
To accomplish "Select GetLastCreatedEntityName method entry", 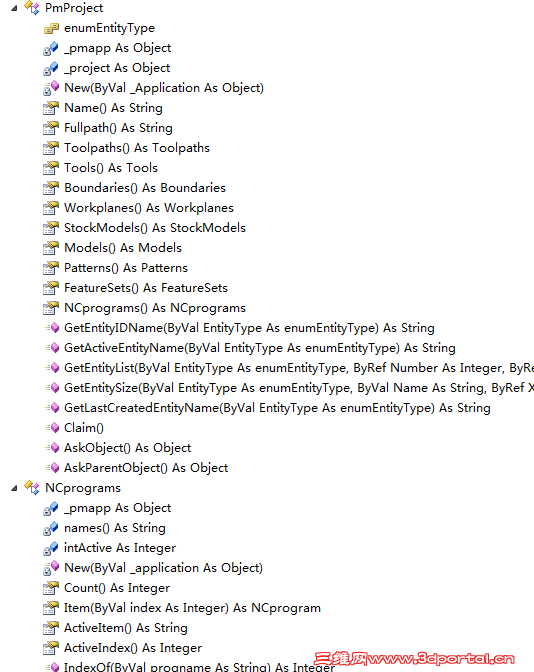I will click(277, 408).
